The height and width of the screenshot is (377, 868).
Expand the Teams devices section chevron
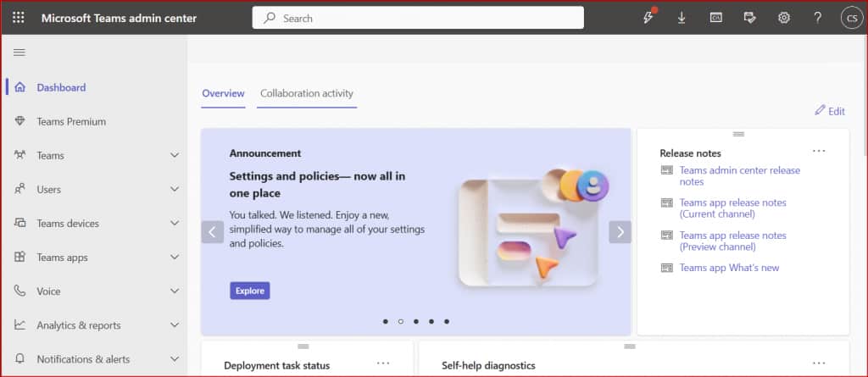[x=175, y=223]
